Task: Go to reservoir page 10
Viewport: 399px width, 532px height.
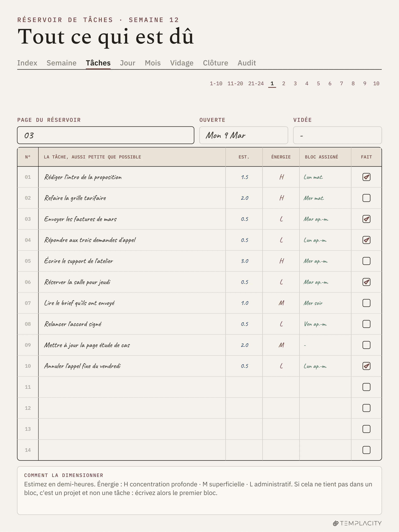Action: click(376, 83)
